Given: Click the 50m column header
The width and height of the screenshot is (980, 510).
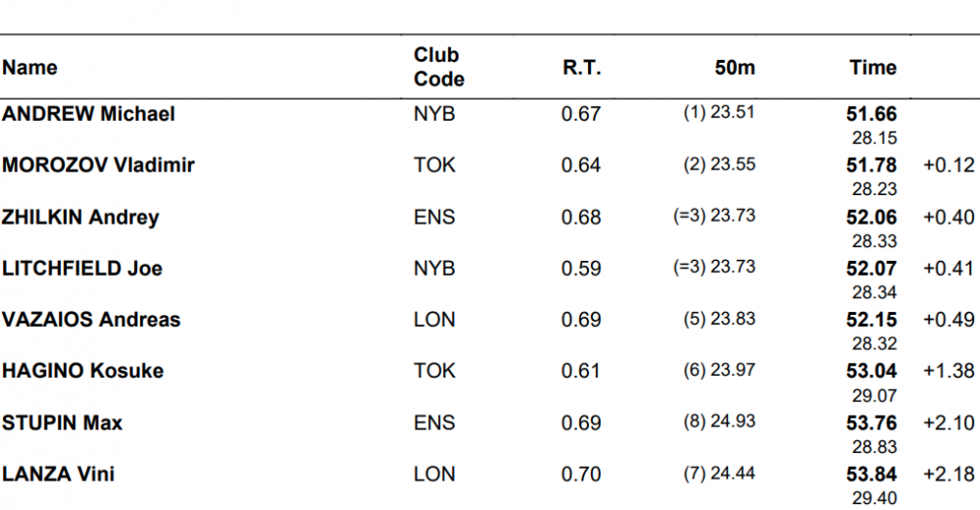Looking at the screenshot, I should 735,68.
